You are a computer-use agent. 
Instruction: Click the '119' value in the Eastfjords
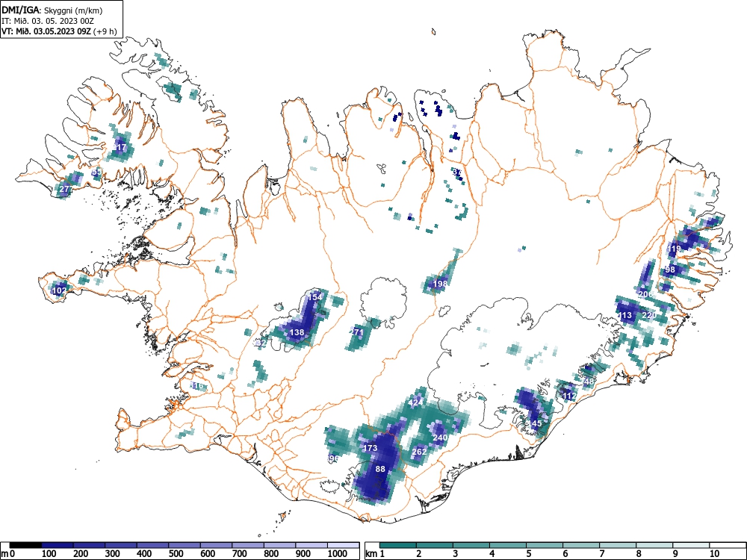[675, 249]
